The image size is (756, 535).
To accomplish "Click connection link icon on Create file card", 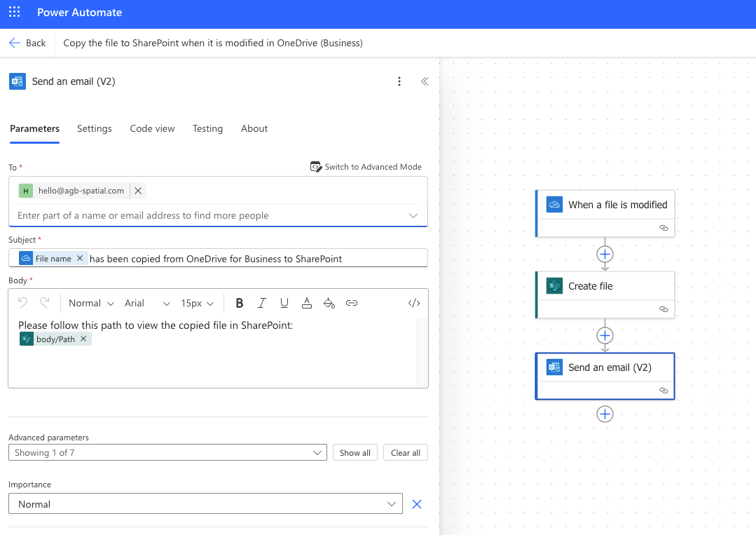I will (x=664, y=309).
